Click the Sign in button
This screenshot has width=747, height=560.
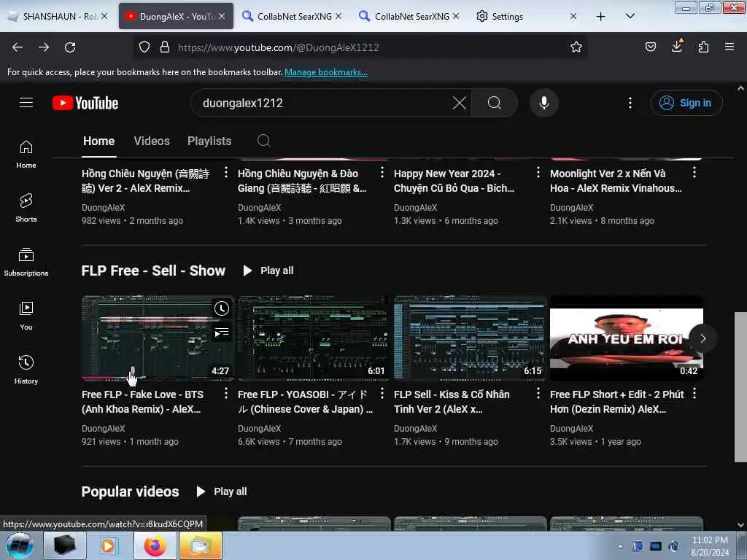686,103
